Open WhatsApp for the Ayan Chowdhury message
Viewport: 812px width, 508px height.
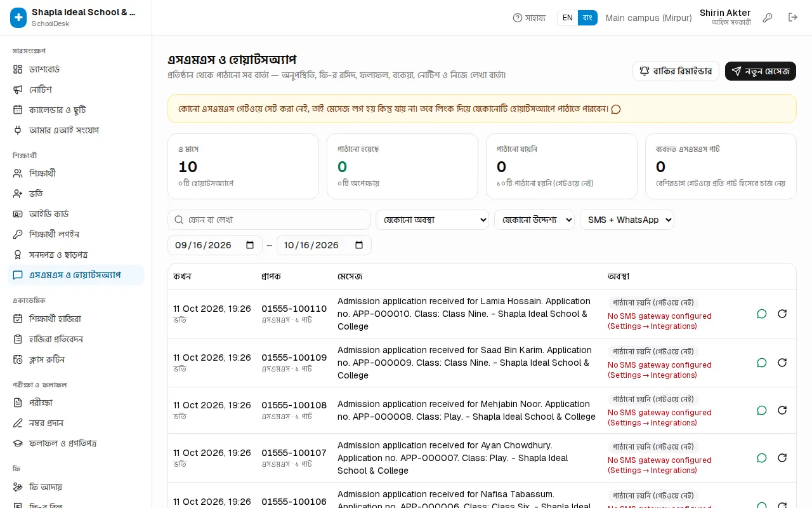click(762, 458)
